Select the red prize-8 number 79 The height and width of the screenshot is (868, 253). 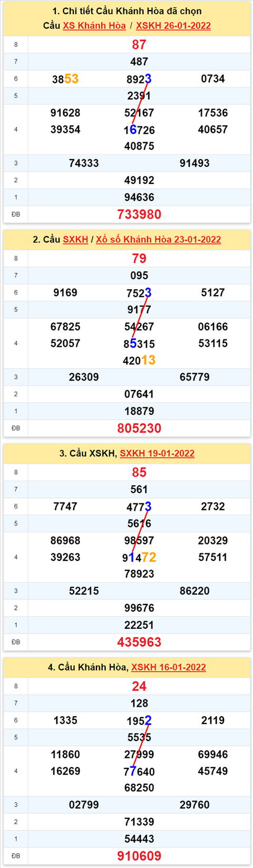139,259
